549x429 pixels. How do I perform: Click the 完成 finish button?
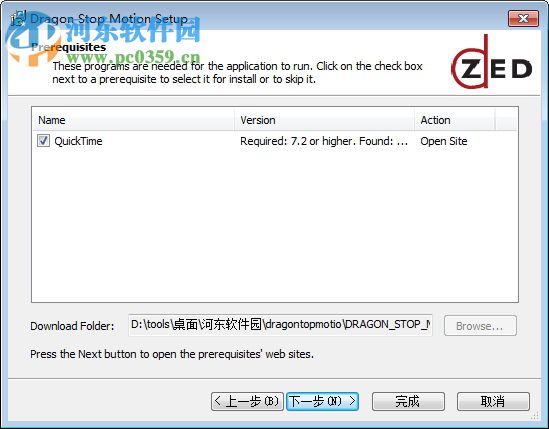(408, 401)
